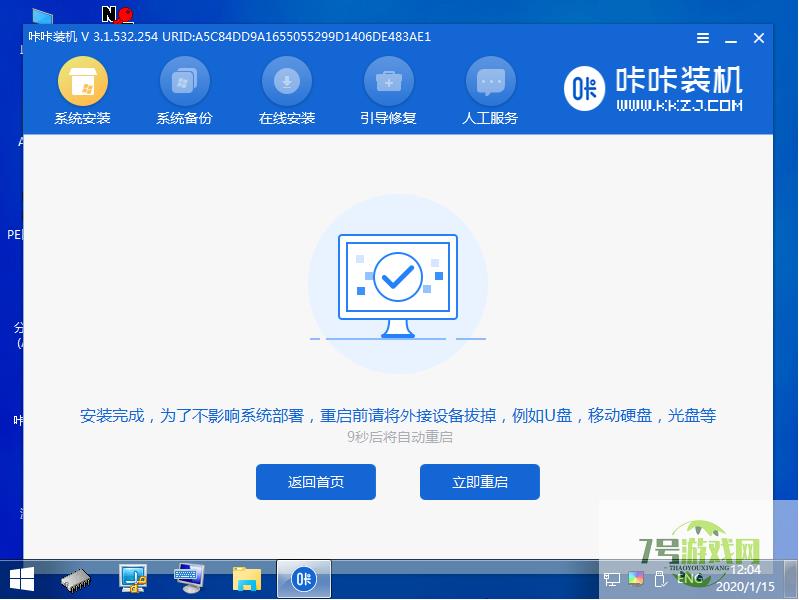Open the 系统安装 system install section
This screenshot has height=600, width=799.
point(83,92)
